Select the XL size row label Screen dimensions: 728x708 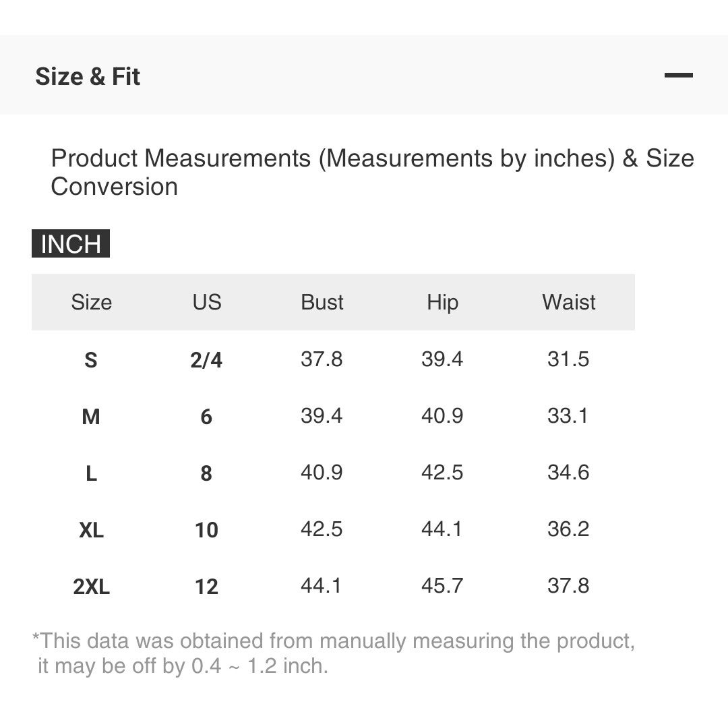[91, 530]
